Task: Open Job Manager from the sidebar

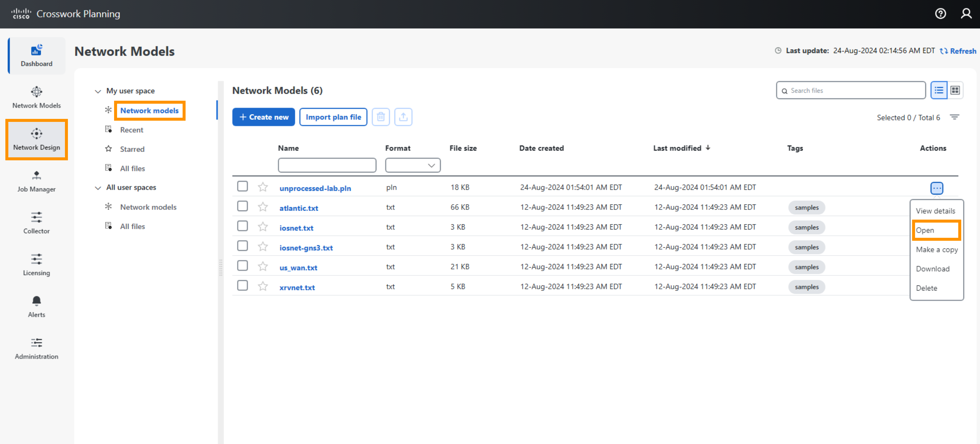Action: (x=37, y=181)
